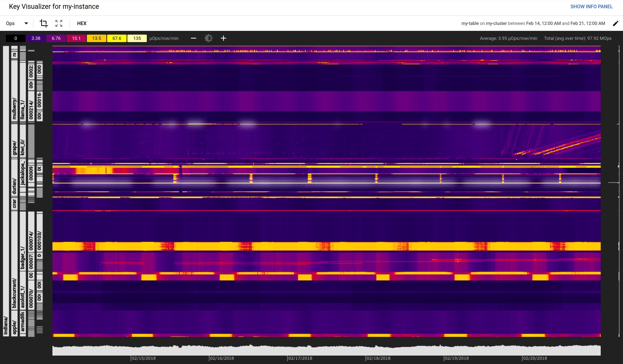Click the 02/17/2018 timeline marker
The image size is (623, 364).
300,358
